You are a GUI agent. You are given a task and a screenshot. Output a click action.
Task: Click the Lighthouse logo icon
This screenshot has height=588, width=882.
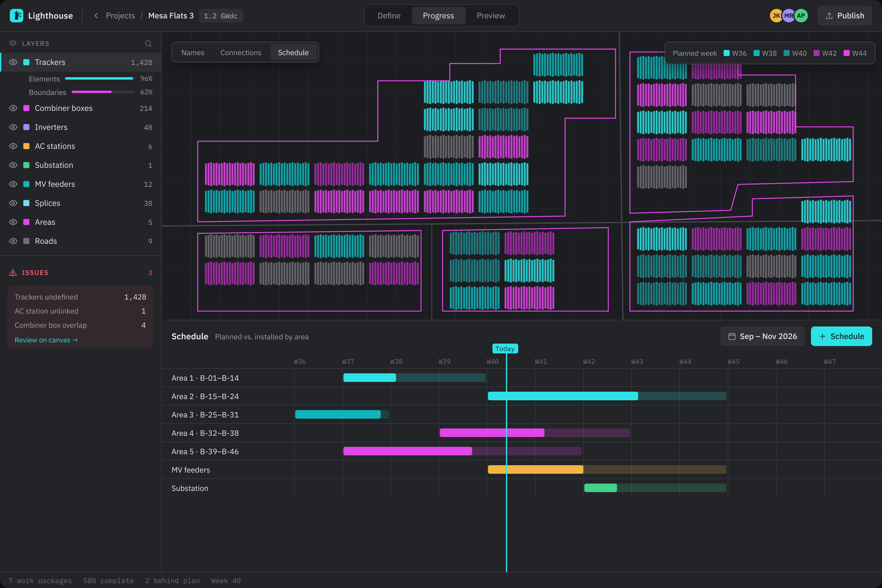click(16, 16)
